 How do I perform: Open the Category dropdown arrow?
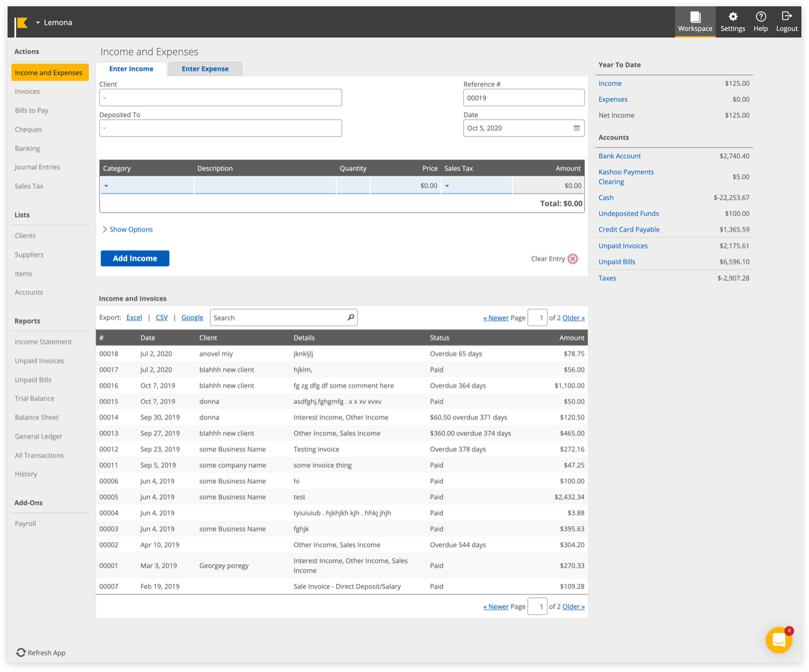pyautogui.click(x=106, y=186)
